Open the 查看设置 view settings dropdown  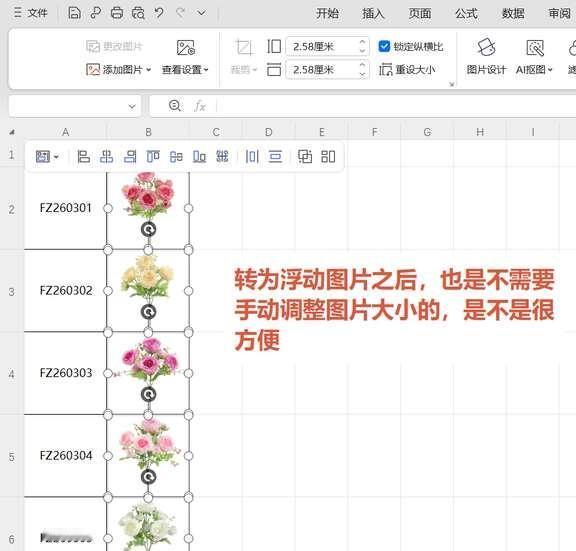185,69
